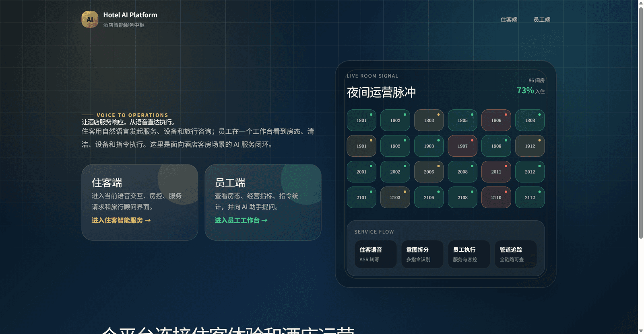
Task: Open the 员工端 card
Action: tap(263, 202)
